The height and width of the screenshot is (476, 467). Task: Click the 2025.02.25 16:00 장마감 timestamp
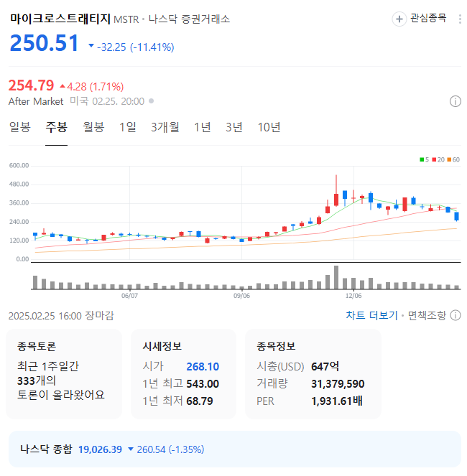click(x=61, y=316)
